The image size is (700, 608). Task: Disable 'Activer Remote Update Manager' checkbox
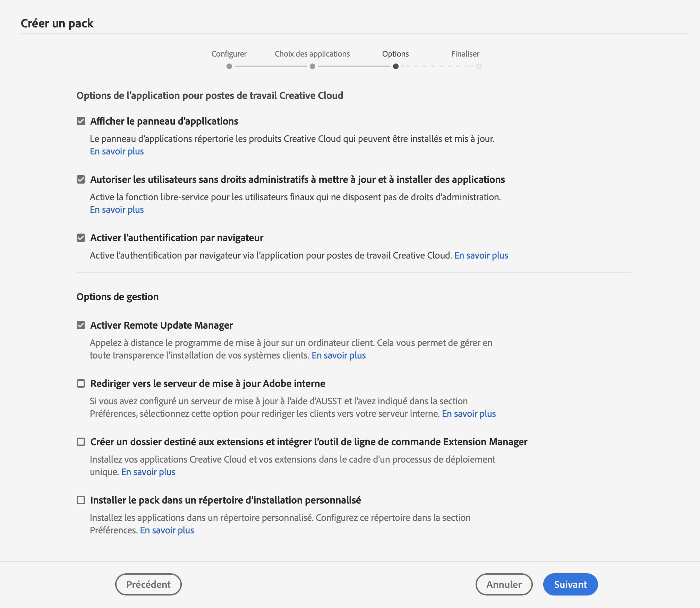81,325
